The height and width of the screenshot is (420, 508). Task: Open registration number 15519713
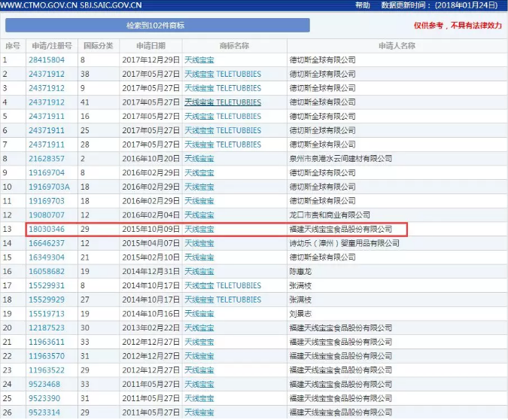point(47,314)
